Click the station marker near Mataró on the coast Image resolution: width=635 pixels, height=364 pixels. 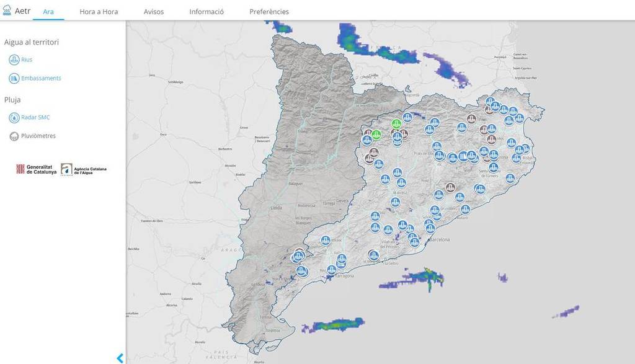coord(466,210)
